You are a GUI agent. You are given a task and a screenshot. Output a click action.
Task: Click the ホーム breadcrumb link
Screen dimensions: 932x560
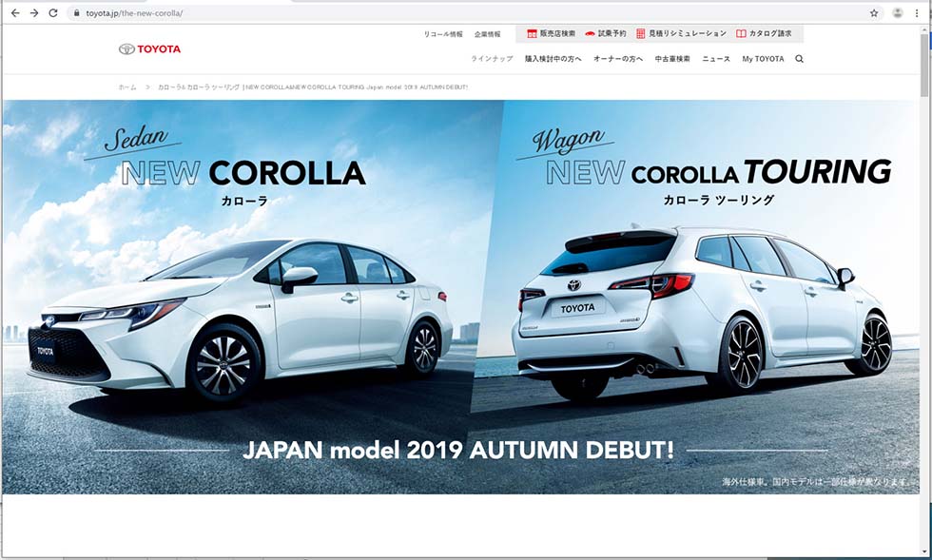click(x=127, y=87)
